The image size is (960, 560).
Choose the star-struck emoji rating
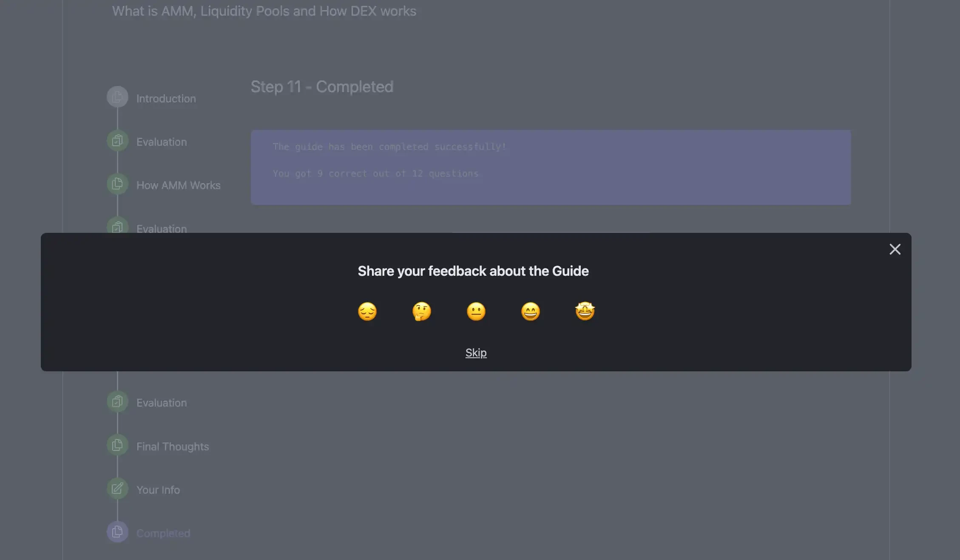585,311
